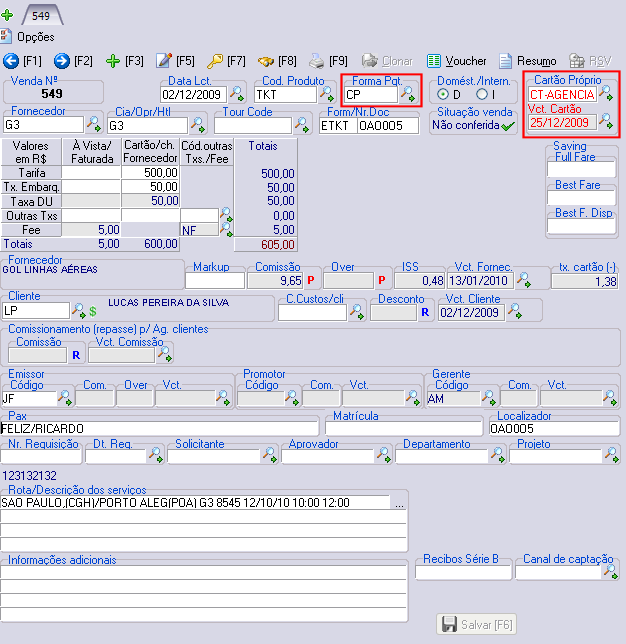Open lookup for Cliente LP field
Viewport: 626px width, 644px height.
79,310
